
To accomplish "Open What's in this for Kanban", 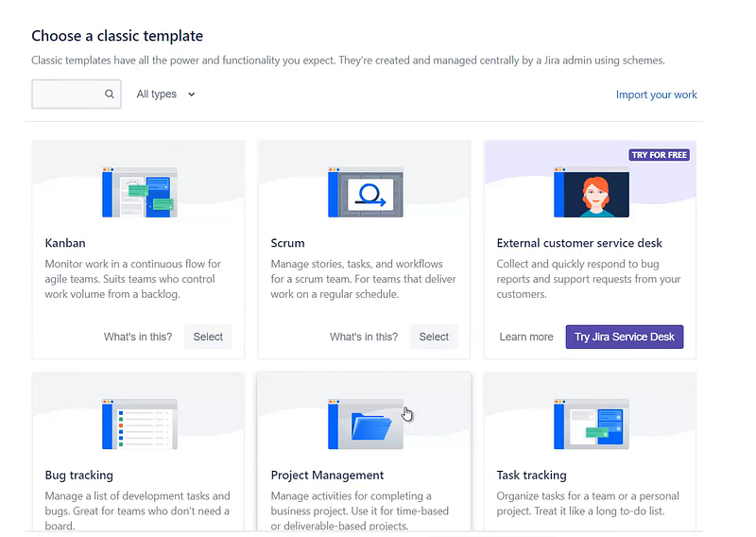I will 138,337.
